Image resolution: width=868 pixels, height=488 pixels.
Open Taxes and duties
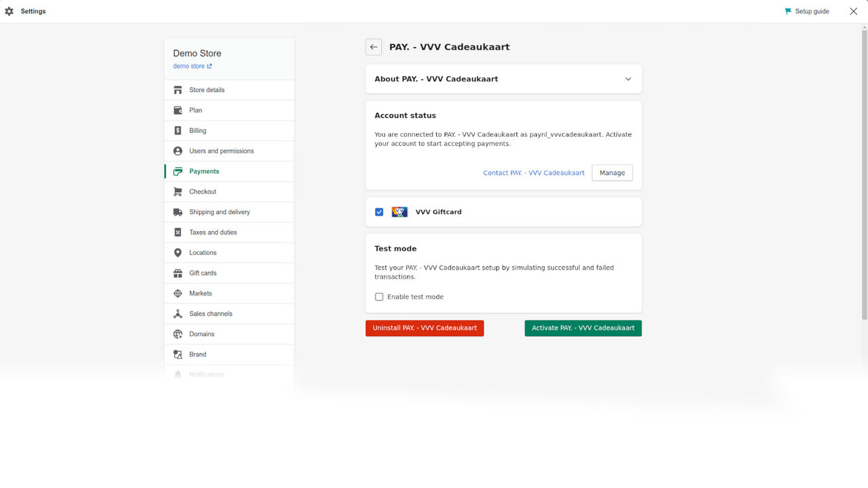[x=229, y=232]
